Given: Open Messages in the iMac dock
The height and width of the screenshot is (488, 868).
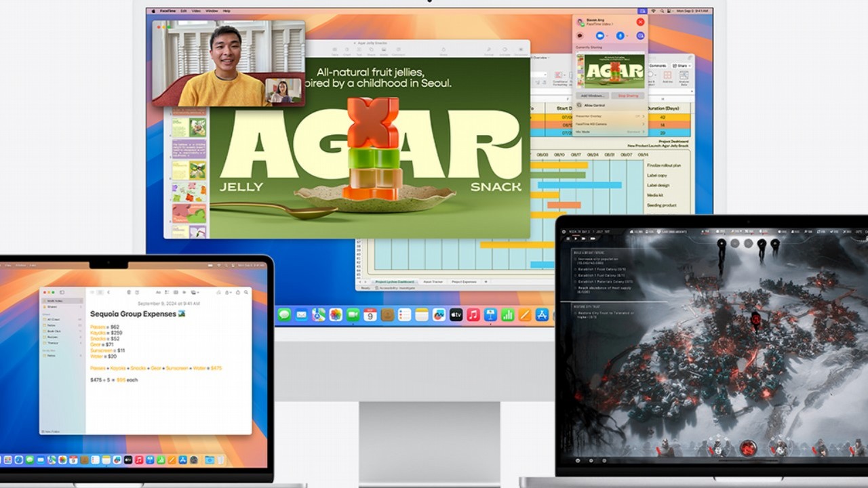Looking at the screenshot, I should [284, 314].
